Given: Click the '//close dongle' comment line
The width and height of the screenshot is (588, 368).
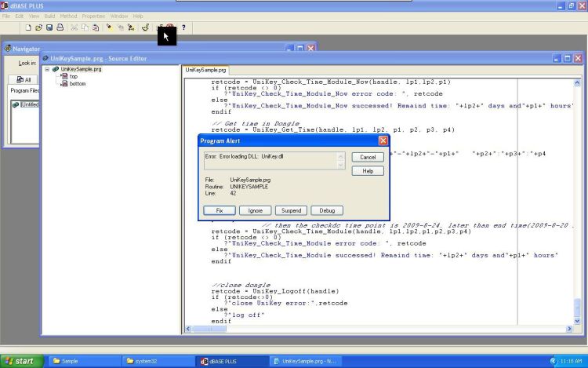Looking at the screenshot, I should coord(241,285).
